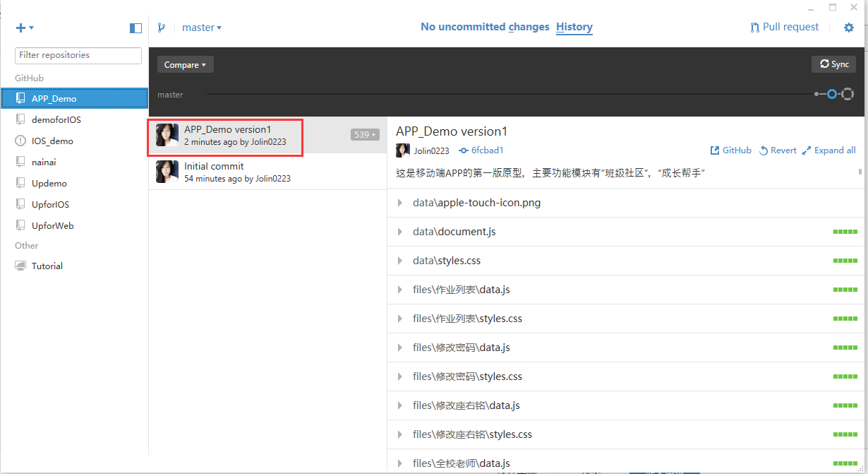Select APP_Demo repository

[x=75, y=98]
